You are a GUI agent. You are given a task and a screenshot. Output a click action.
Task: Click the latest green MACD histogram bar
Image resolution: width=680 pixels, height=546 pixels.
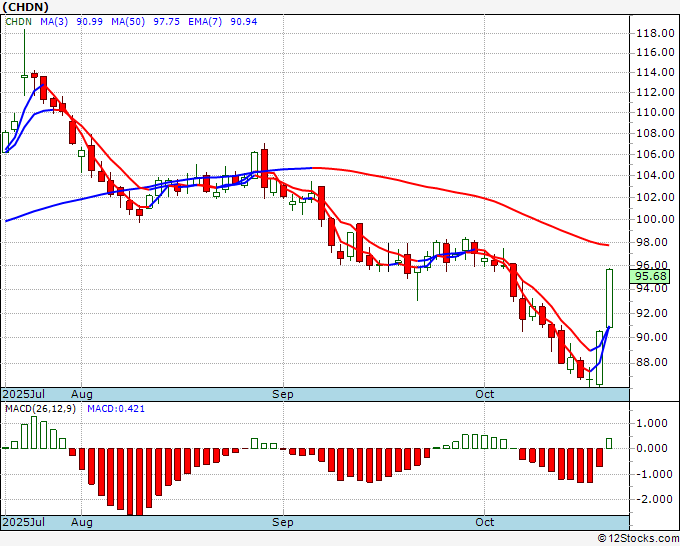pos(609,443)
